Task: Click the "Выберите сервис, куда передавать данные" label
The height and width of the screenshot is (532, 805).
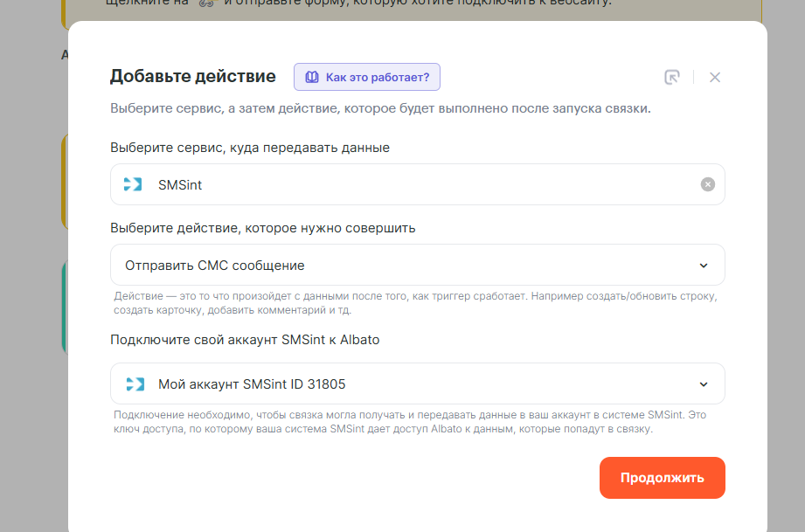Action: pos(250,148)
